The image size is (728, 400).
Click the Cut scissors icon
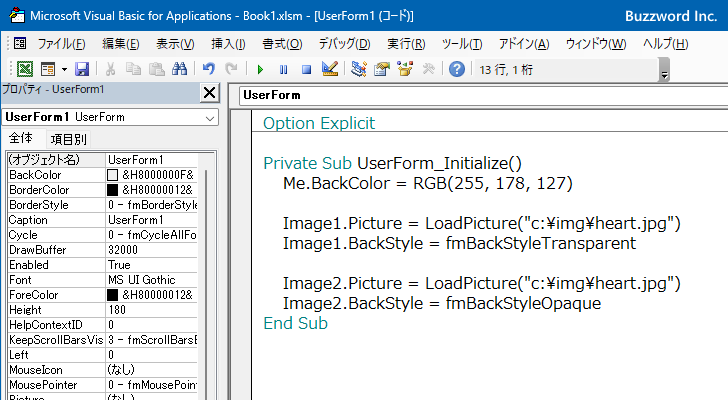[110, 69]
